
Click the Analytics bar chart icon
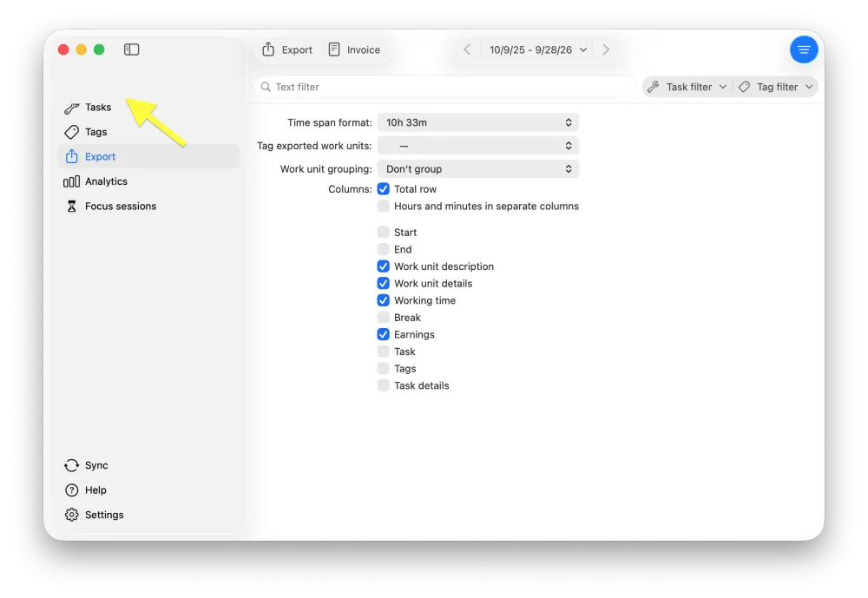(x=71, y=181)
